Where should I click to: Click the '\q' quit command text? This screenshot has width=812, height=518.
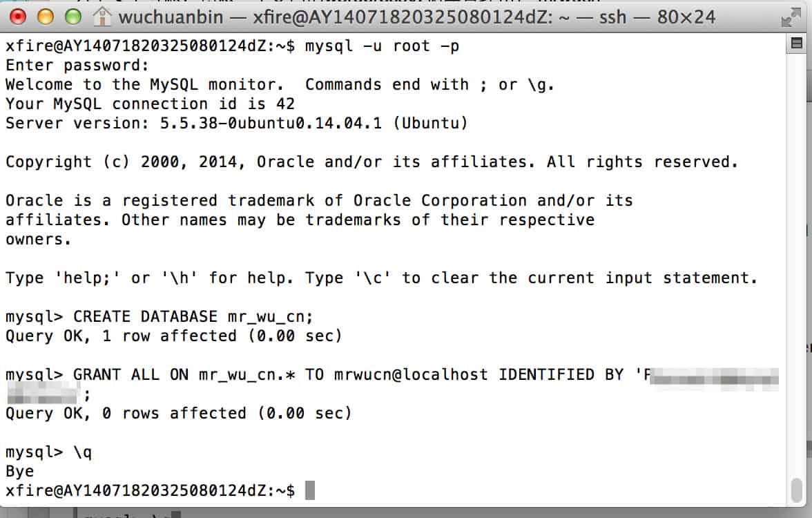coord(83,452)
